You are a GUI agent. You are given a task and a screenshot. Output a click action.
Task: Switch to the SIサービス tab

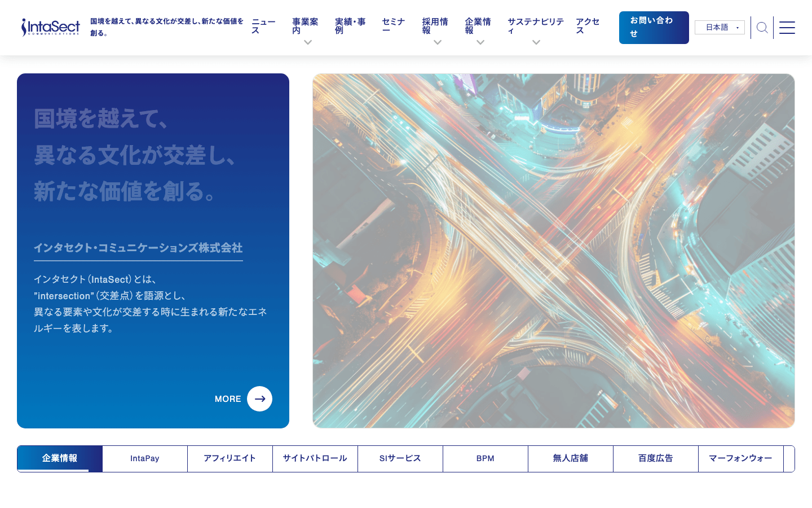(400, 458)
